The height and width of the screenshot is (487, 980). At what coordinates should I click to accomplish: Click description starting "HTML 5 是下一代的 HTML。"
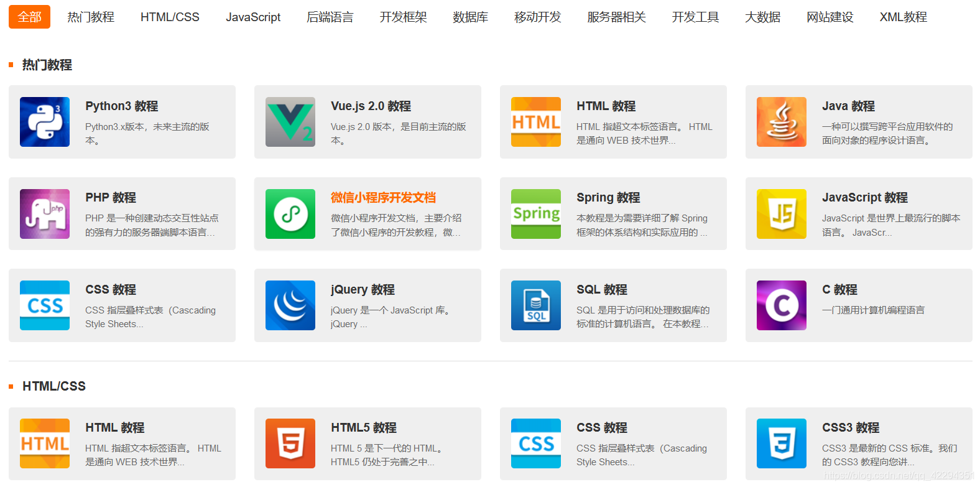[387, 455]
